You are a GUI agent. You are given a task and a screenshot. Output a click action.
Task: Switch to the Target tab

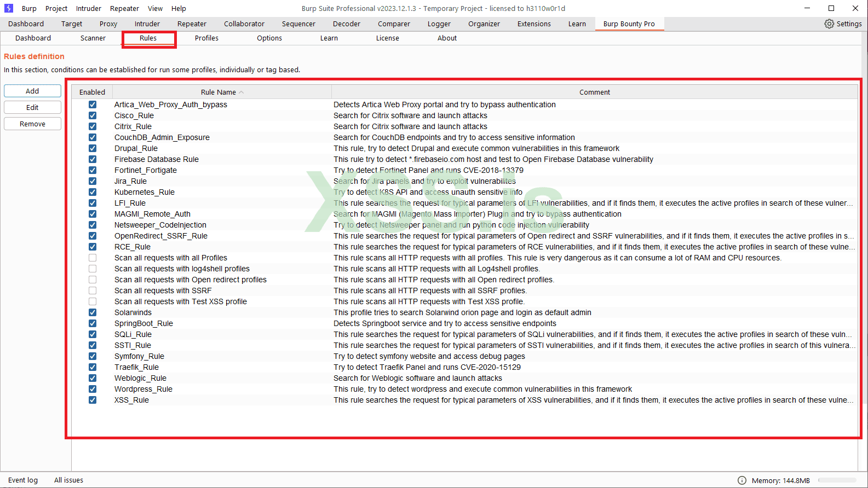(72, 24)
